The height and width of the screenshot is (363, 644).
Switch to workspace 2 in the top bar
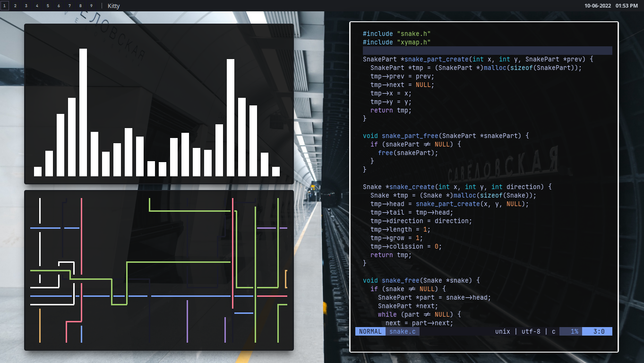pyautogui.click(x=15, y=6)
